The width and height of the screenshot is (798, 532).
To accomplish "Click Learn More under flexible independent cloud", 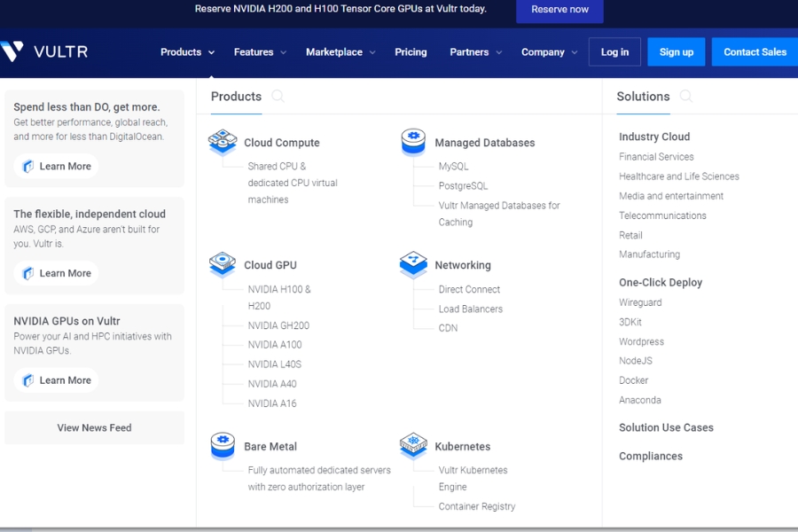I will coord(57,273).
